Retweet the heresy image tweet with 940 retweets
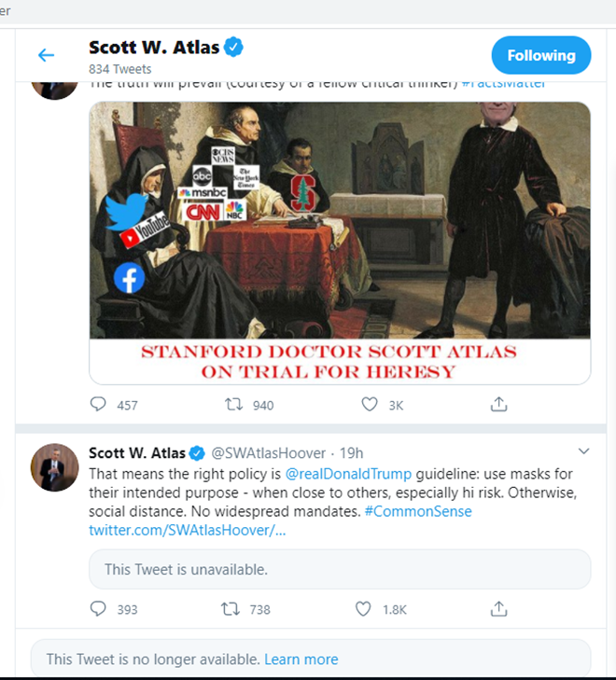 233,405
